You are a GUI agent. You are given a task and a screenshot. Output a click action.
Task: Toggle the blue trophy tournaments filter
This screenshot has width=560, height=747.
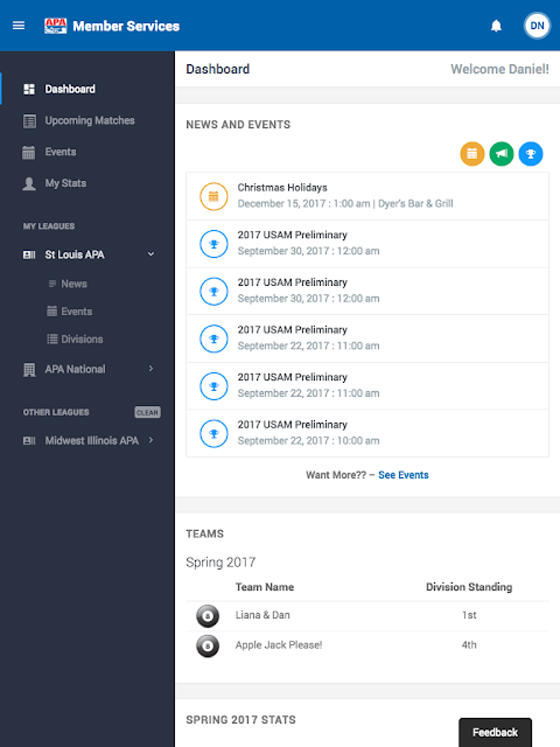pos(530,154)
